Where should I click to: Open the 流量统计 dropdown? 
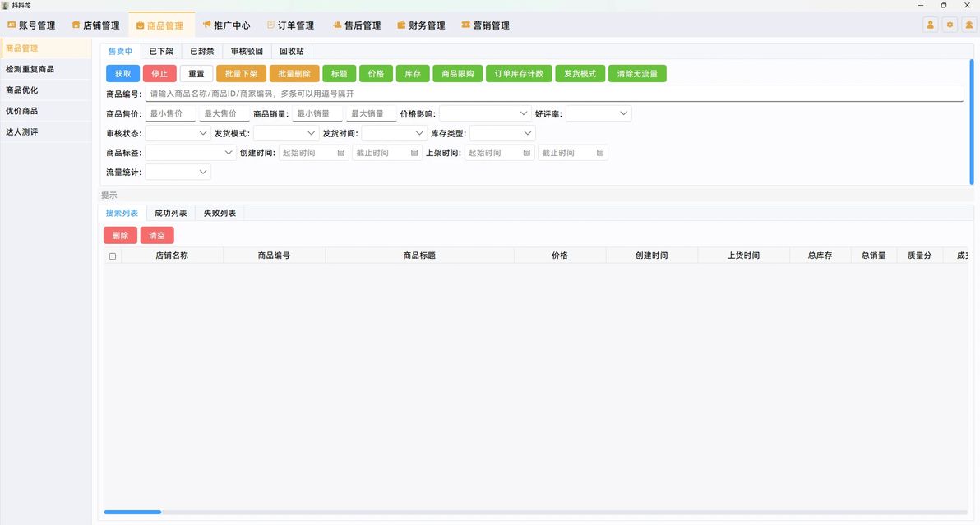tap(178, 172)
